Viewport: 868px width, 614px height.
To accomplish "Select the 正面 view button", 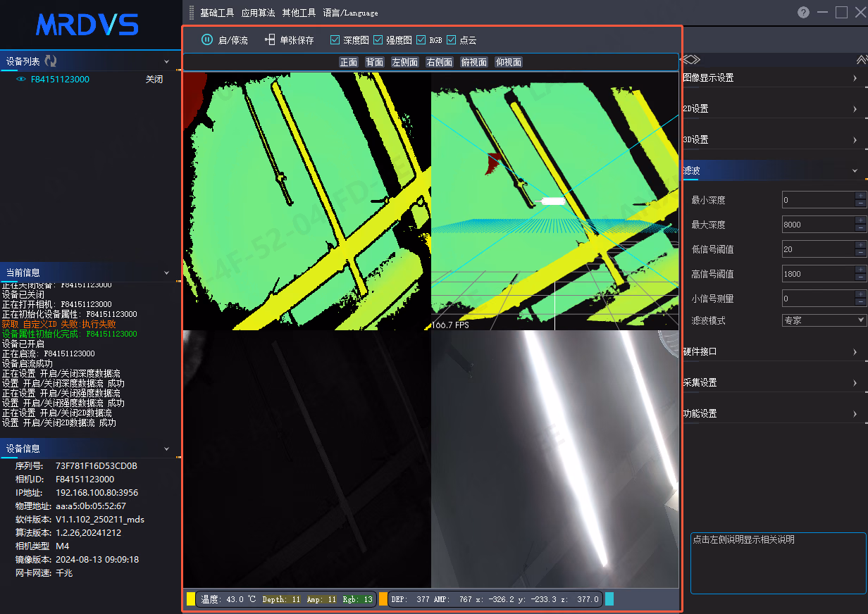I will point(349,62).
